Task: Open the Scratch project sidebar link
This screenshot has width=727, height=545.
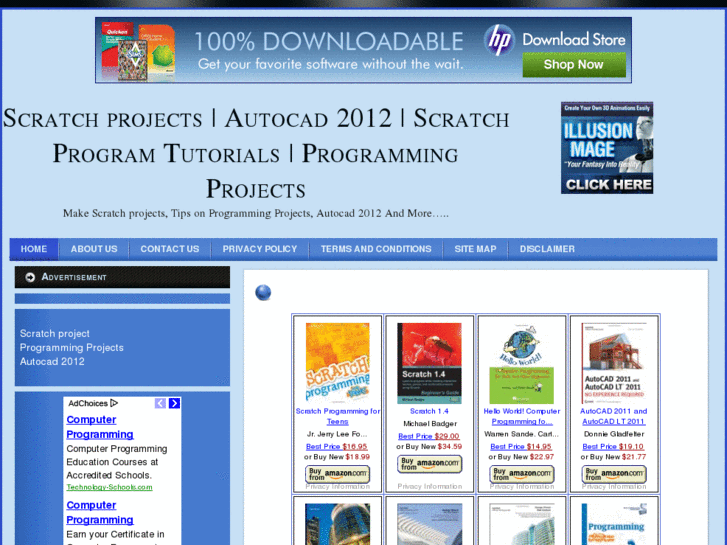Action: (55, 333)
